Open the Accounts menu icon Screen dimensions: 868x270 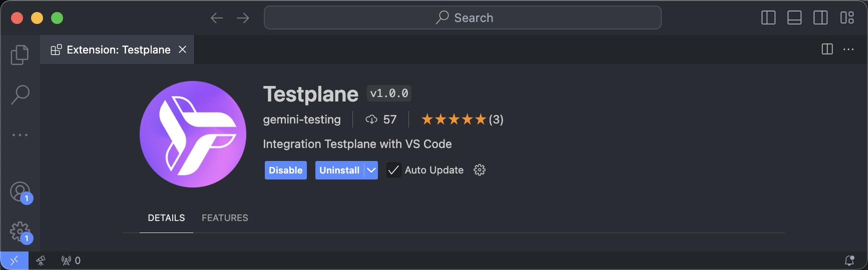click(20, 191)
